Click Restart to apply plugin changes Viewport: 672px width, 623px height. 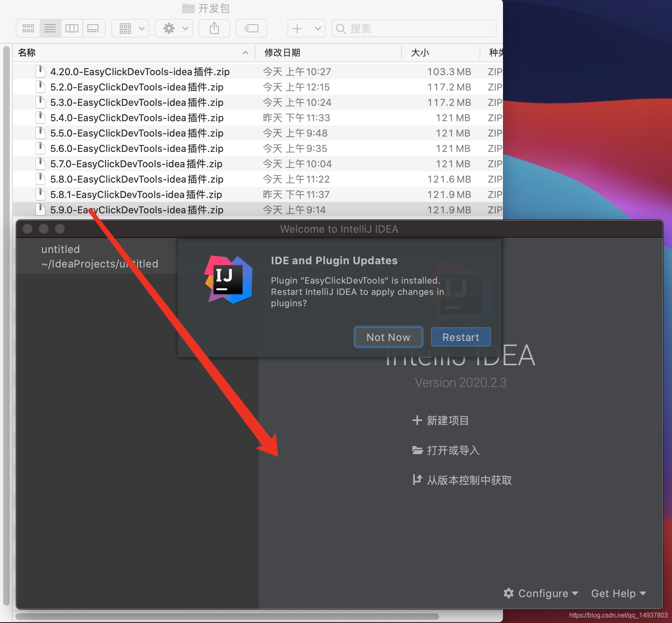pyautogui.click(x=461, y=337)
